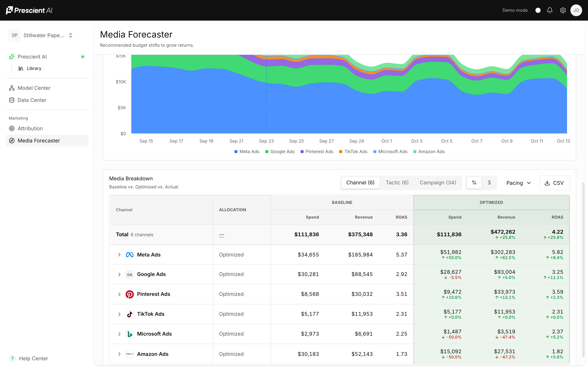
Task: Open Prescient AI in sidebar
Action: point(47,57)
